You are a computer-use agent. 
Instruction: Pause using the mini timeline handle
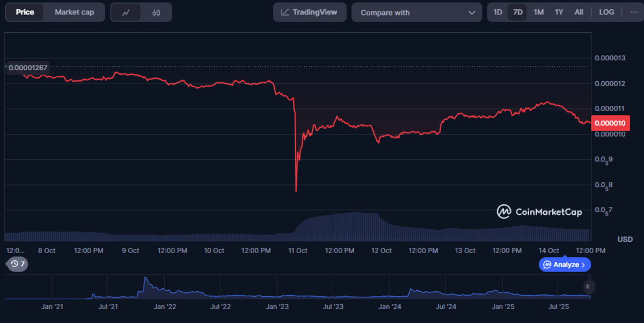click(x=589, y=286)
